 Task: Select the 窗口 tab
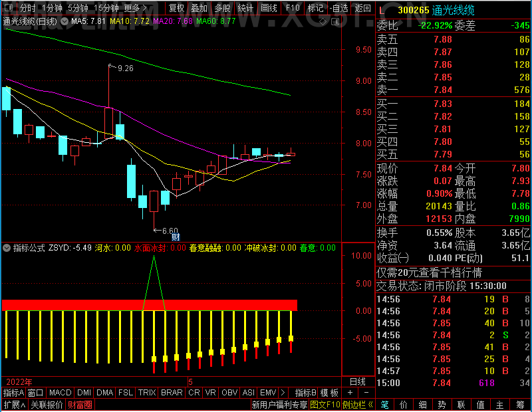(x=36, y=393)
